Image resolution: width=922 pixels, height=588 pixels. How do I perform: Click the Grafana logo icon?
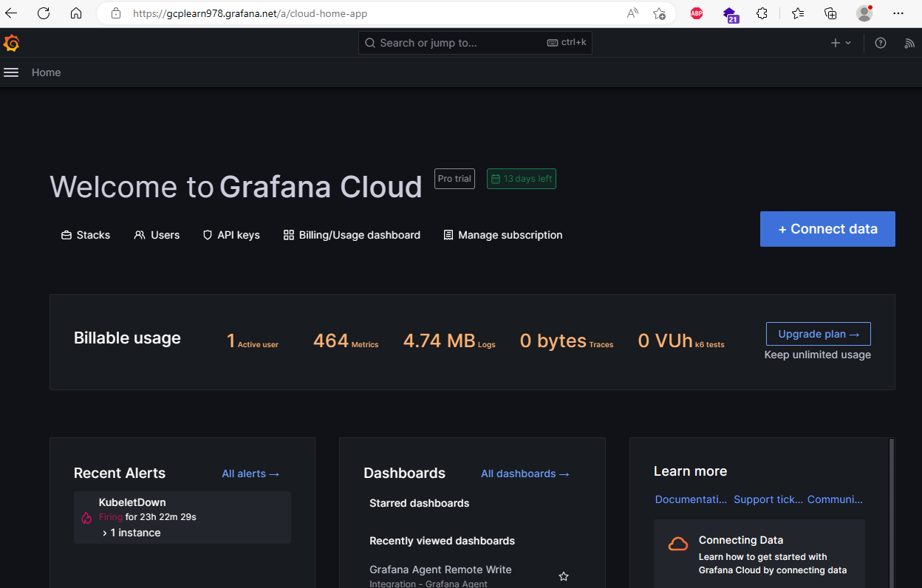coord(11,43)
